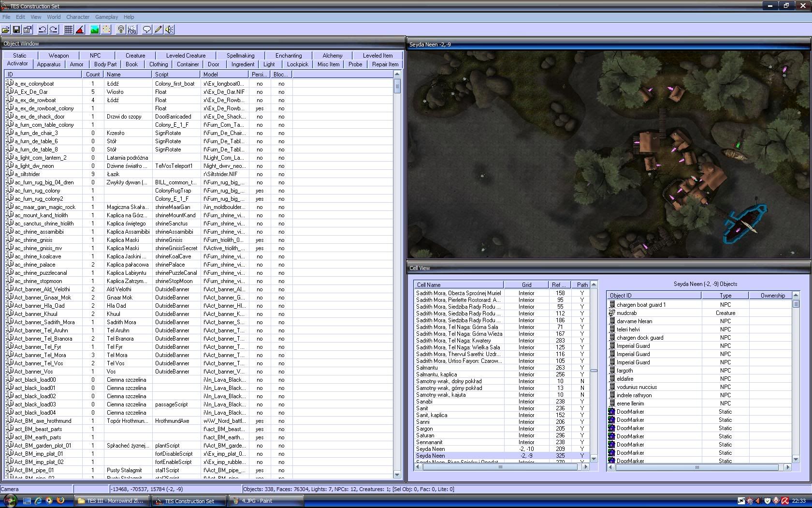This screenshot has height=508, width=812.
Task: Switch to the NPC tab
Action: (95, 56)
